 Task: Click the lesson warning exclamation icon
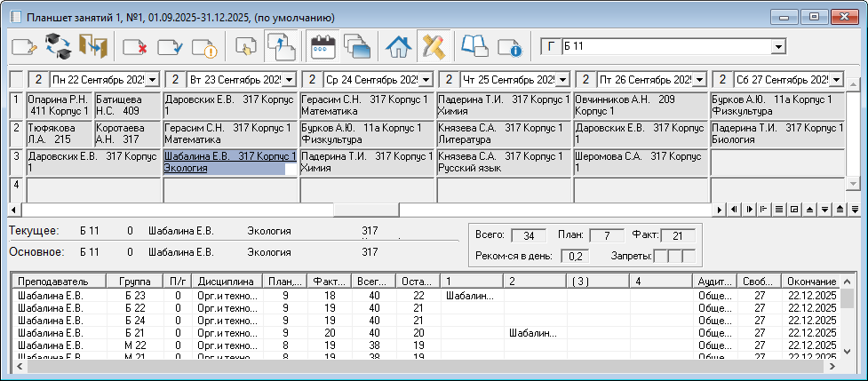[x=204, y=46]
